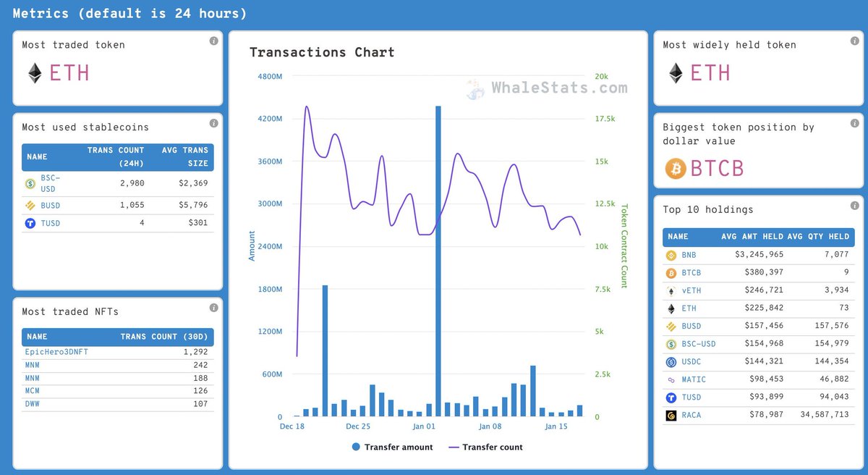This screenshot has width=868, height=475.
Task: Click MATIC coin icon in Top 10 holdings
Action: [671, 379]
